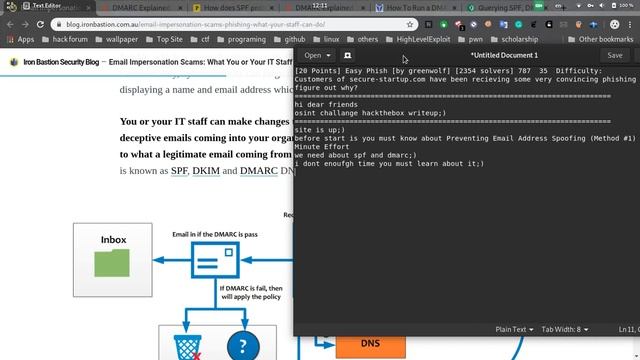Open the Text Editor app menu in top bar
Screen dimensions: 640x360
click(x=42, y=6)
